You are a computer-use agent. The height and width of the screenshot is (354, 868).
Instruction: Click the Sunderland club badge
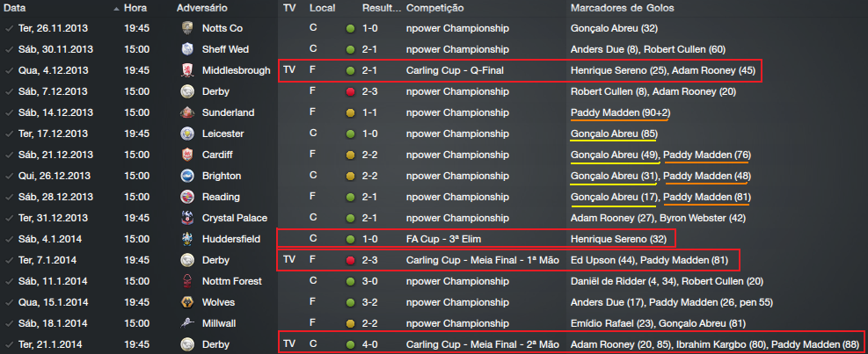[x=186, y=112]
